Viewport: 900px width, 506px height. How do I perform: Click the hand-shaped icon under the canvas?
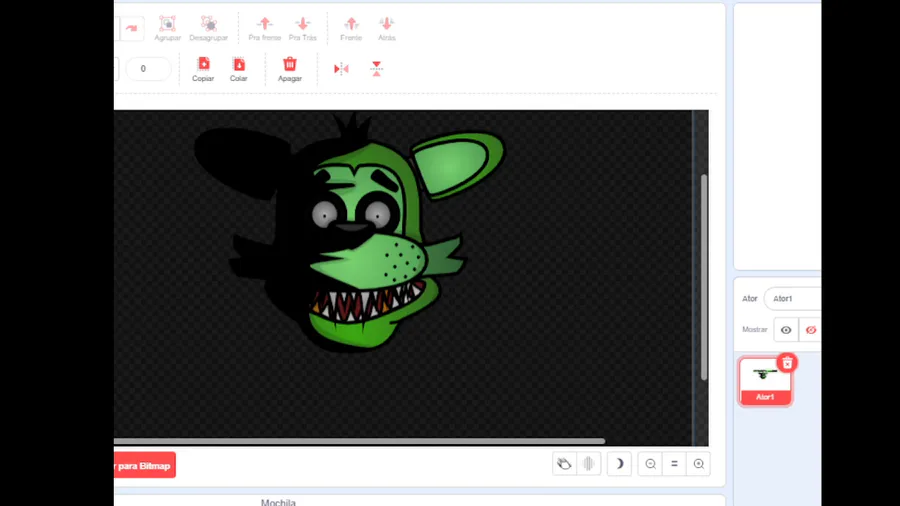564,464
